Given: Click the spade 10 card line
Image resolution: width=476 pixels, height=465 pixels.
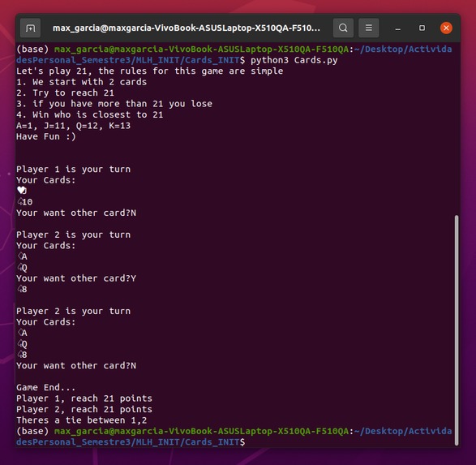Looking at the screenshot, I should point(24,202).
